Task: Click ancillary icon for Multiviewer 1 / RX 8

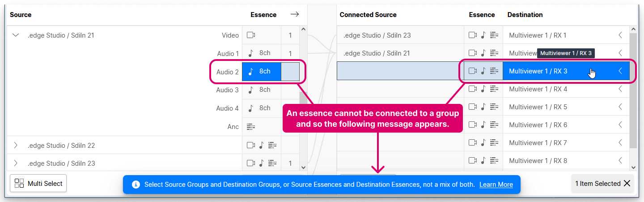Action: (x=494, y=161)
